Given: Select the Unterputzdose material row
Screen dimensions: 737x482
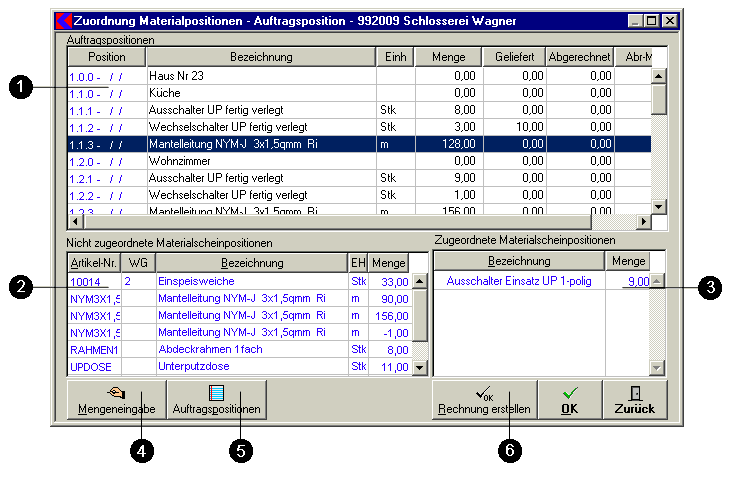Looking at the screenshot, I should 250,367.
